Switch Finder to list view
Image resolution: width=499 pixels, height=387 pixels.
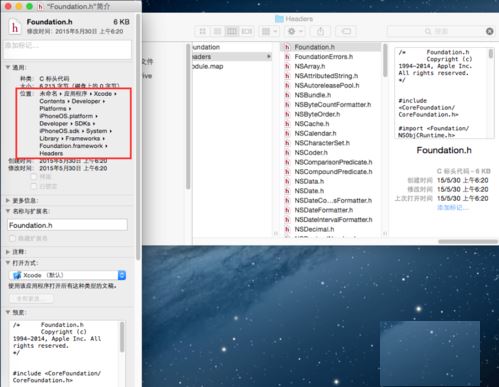[217, 31]
